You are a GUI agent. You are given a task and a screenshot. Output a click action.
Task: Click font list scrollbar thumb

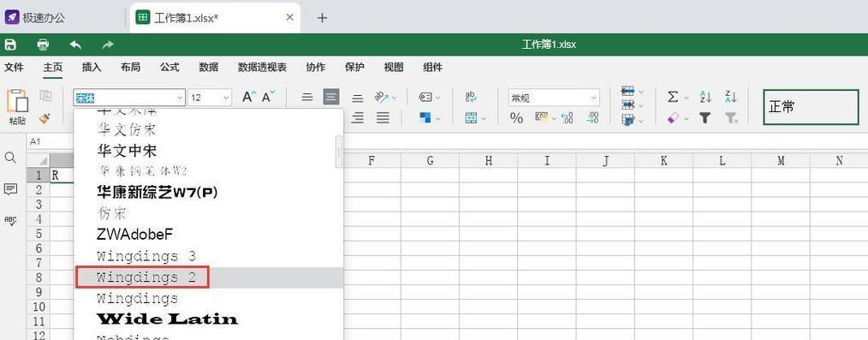(x=339, y=152)
